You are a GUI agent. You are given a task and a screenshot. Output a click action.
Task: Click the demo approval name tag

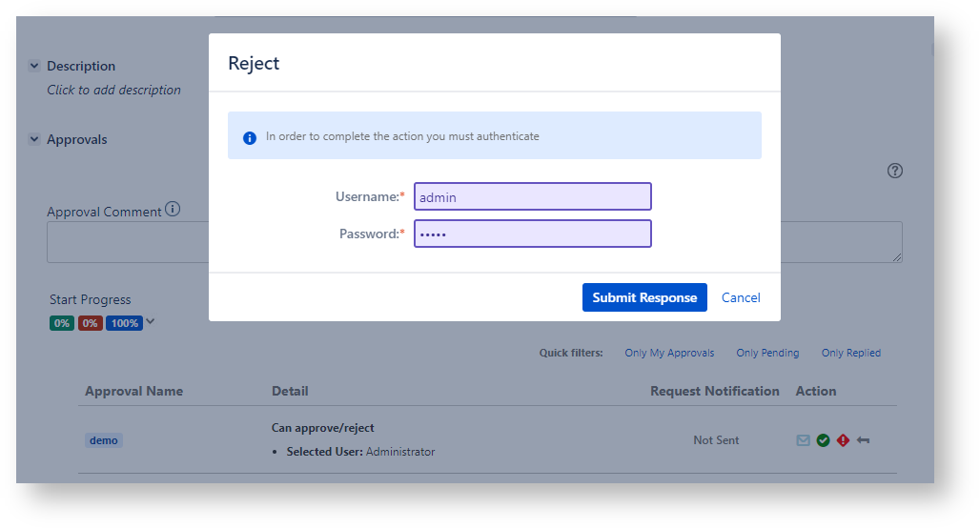[104, 440]
